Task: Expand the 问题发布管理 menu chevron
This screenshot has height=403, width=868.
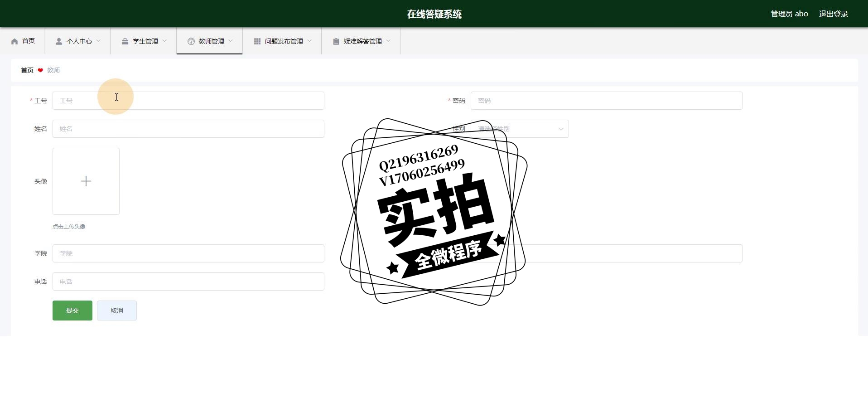Action: coord(309,41)
